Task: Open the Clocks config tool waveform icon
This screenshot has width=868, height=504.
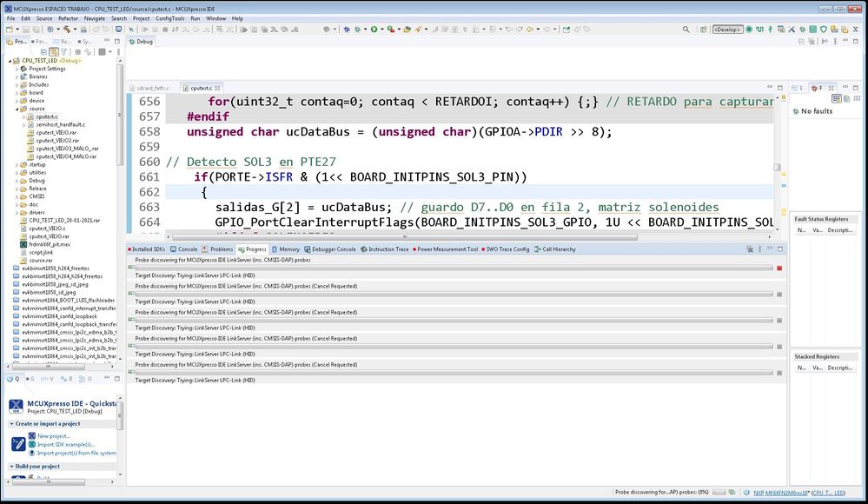Action: click(x=759, y=30)
